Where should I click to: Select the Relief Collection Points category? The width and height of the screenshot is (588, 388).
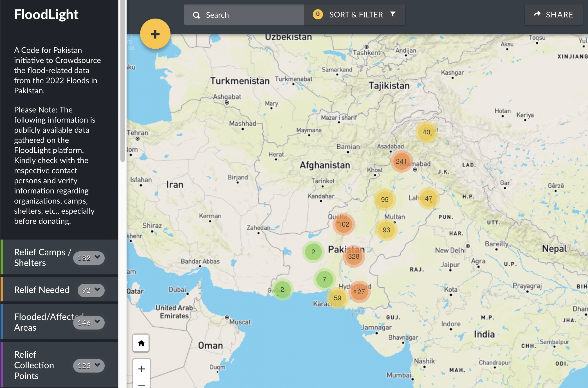59,365
